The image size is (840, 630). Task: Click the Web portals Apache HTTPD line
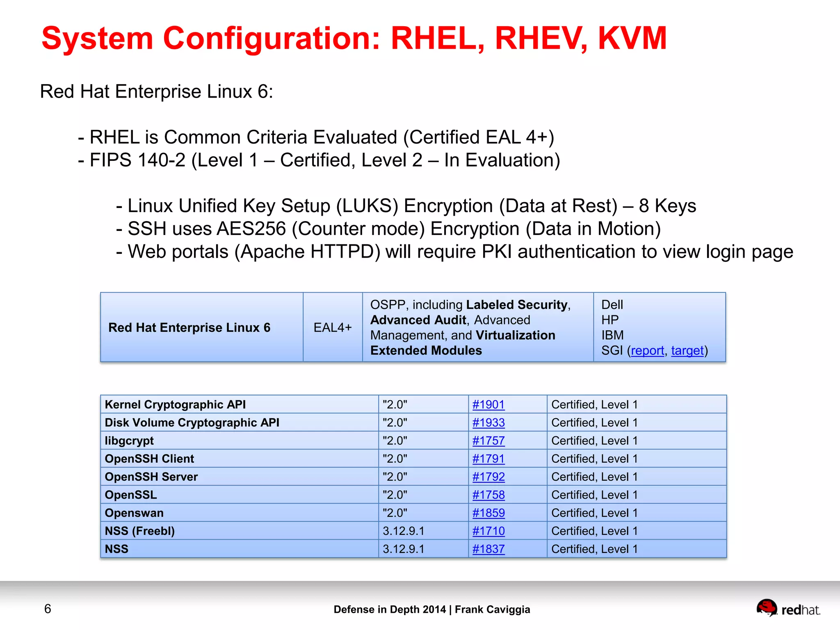[454, 252]
